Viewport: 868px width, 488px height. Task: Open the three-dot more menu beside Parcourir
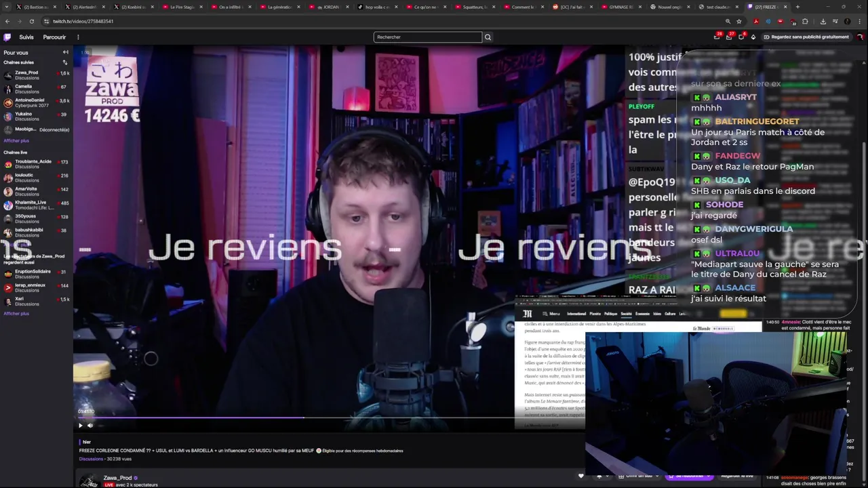pos(78,37)
